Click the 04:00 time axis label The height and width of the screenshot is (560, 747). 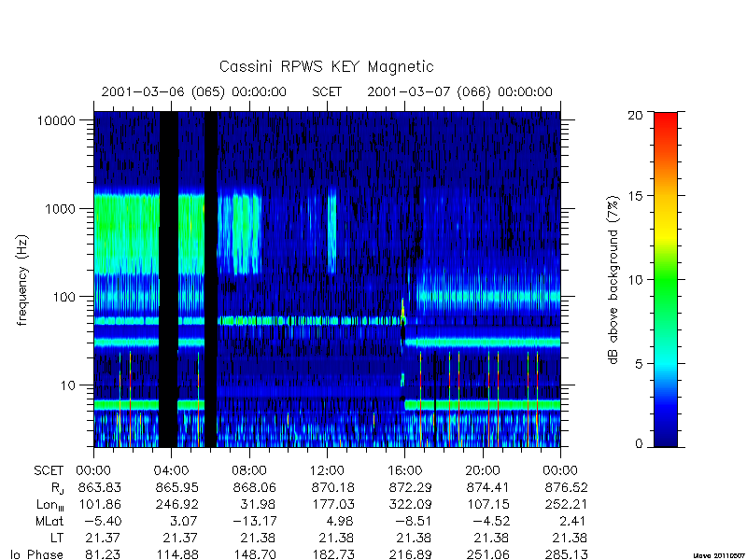pyautogui.click(x=171, y=471)
